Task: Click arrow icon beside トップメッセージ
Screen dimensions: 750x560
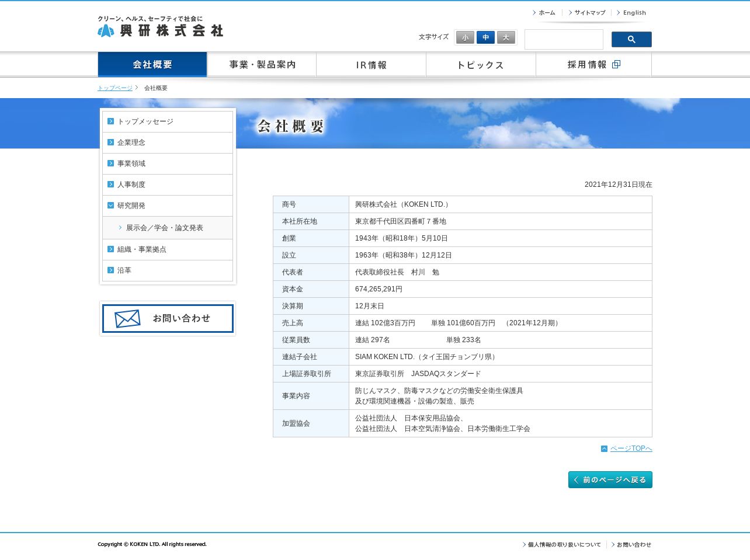Action: point(110,121)
